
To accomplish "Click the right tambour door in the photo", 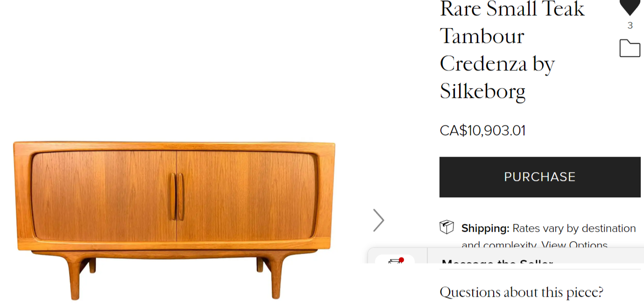I will (247, 195).
